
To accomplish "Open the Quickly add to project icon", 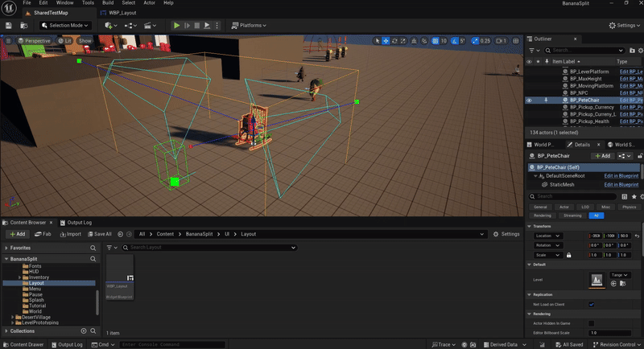I will pyautogui.click(x=110, y=26).
